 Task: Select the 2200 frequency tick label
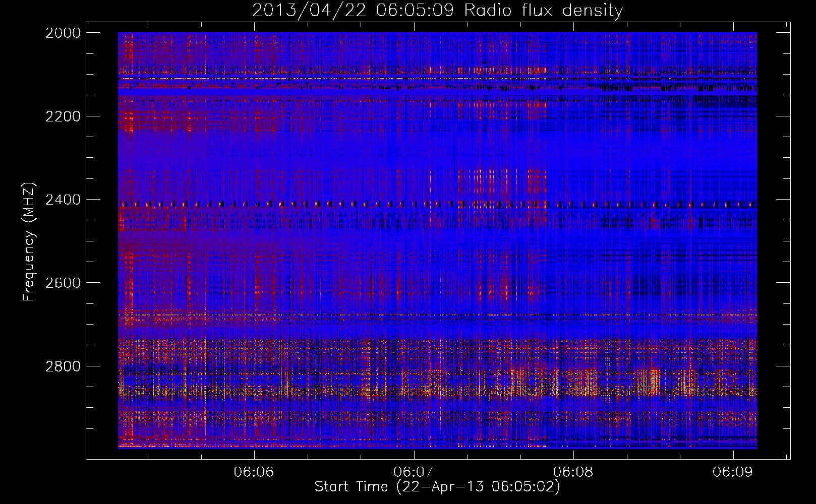tap(63, 116)
